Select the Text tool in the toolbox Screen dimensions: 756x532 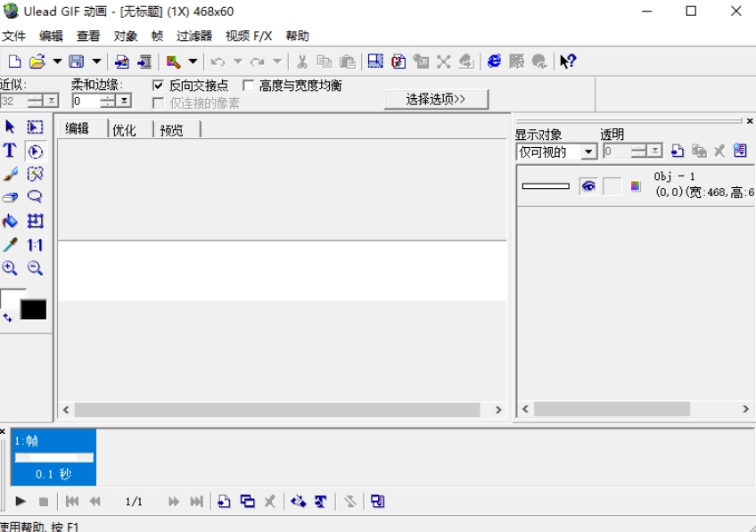[10, 151]
